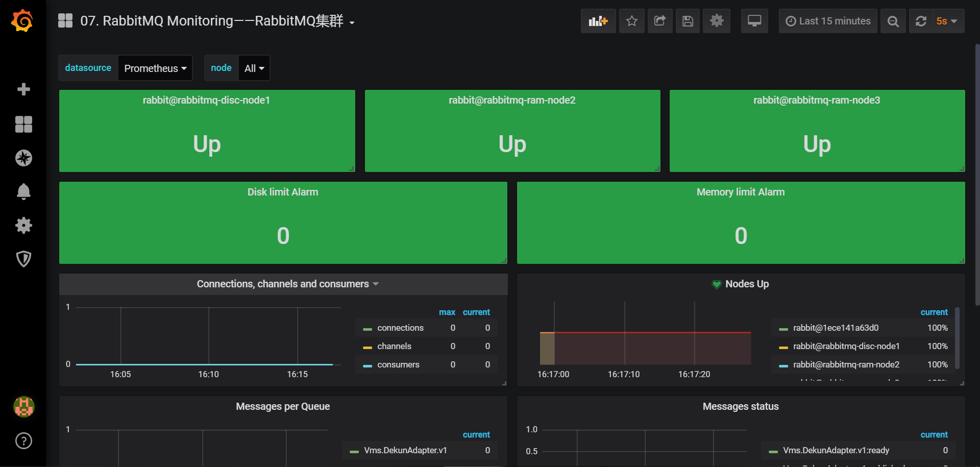Open the dashboard title dropdown
This screenshot has width=980, height=467.
(x=217, y=21)
